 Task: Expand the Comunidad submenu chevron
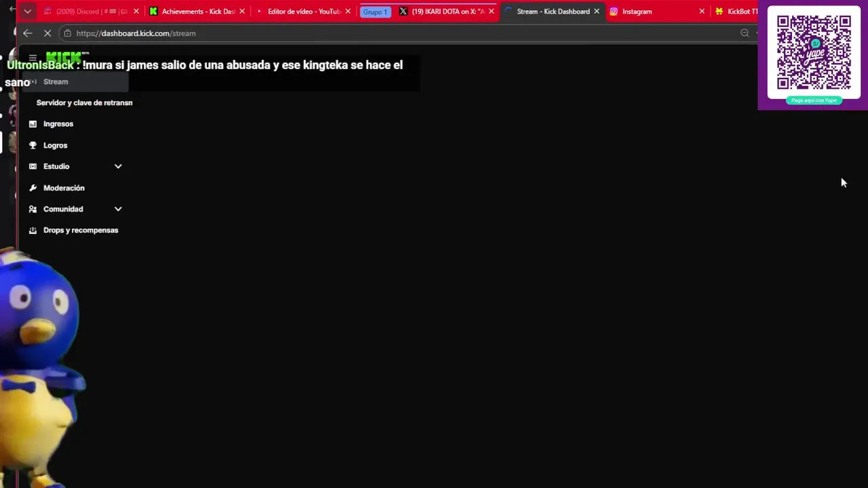pyautogui.click(x=118, y=209)
